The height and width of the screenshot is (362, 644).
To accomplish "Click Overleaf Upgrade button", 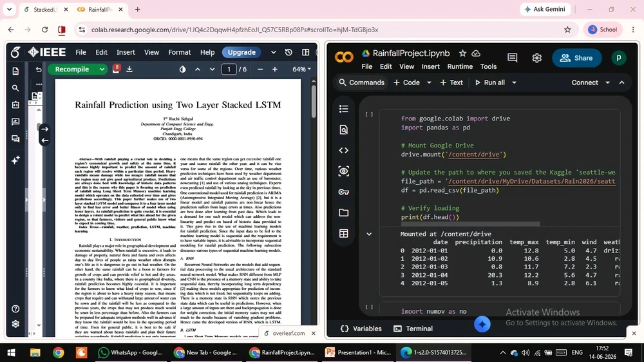I will 241,52.
